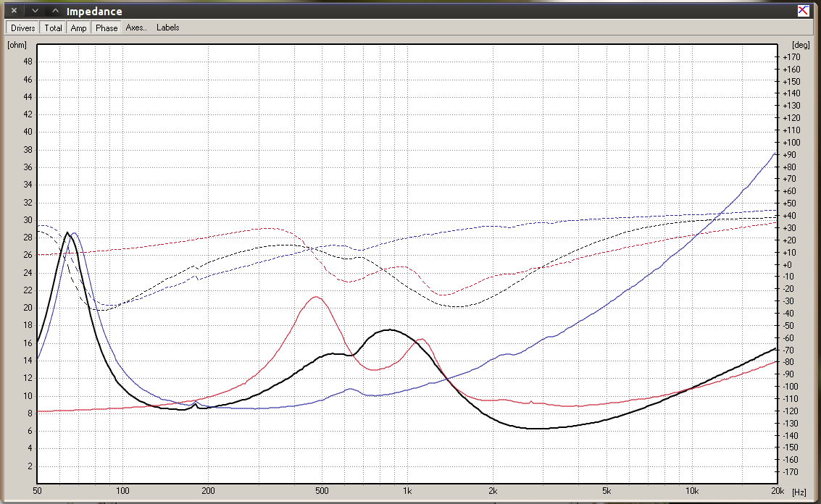The image size is (821, 504).
Task: Click the 500 Hz frequency label
Action: point(322,491)
